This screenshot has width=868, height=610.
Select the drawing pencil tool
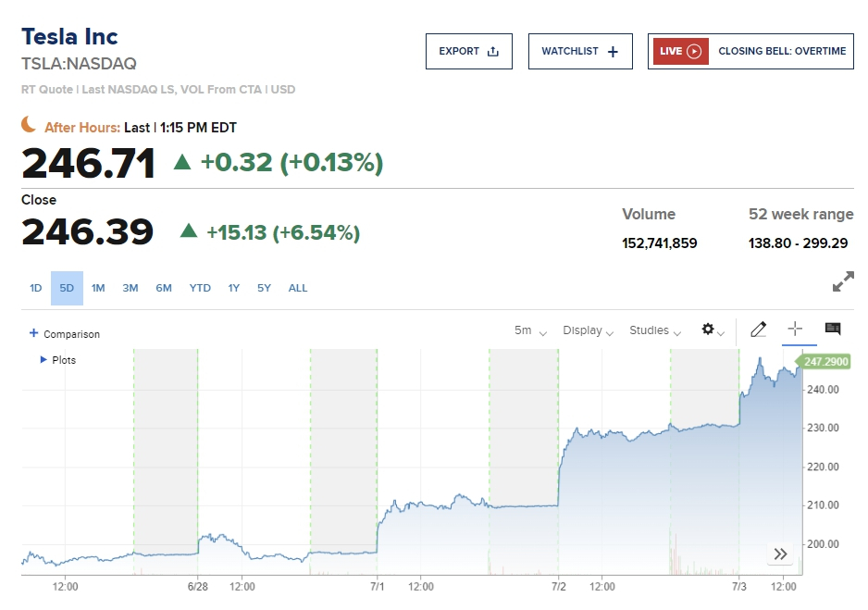758,330
